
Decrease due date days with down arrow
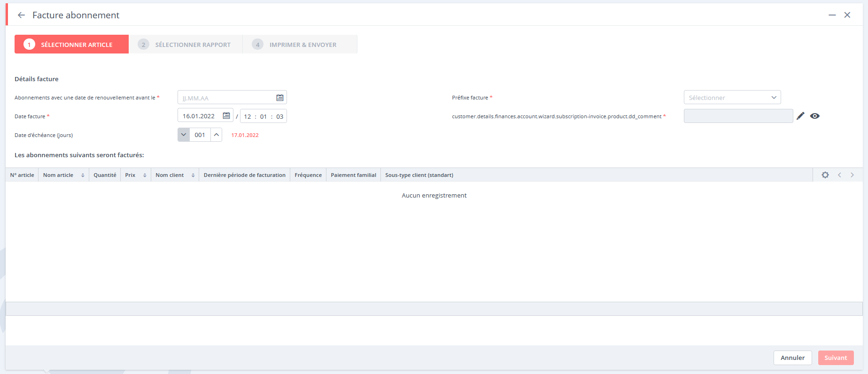coord(184,135)
